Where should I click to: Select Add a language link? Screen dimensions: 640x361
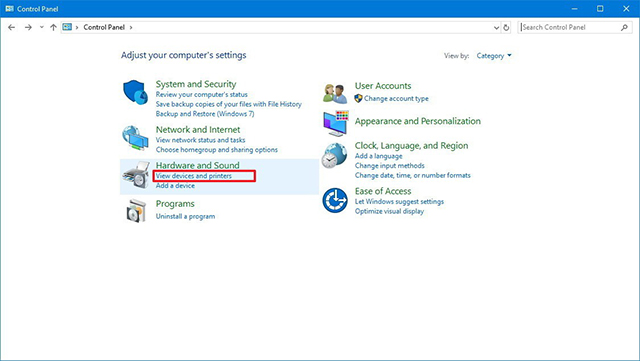click(378, 156)
